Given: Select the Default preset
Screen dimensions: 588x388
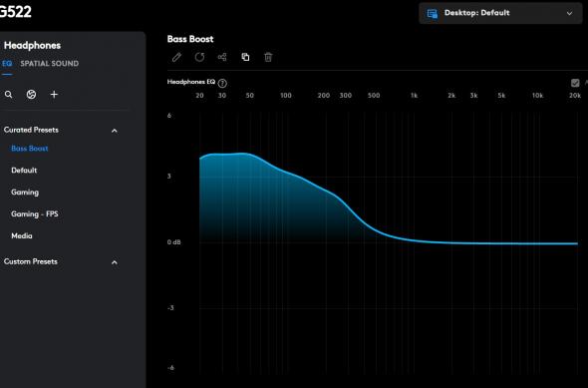Looking at the screenshot, I should [x=24, y=171].
